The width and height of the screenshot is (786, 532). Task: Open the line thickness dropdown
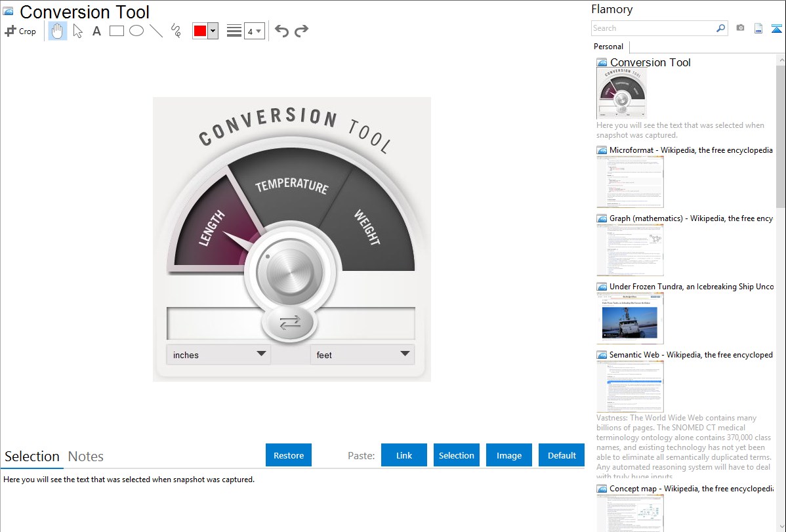tap(255, 31)
